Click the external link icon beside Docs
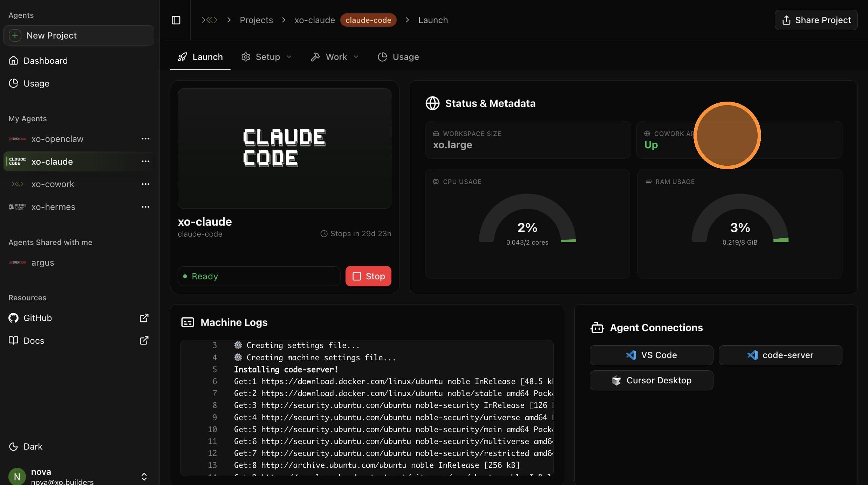This screenshot has height=485, width=868. [x=144, y=341]
